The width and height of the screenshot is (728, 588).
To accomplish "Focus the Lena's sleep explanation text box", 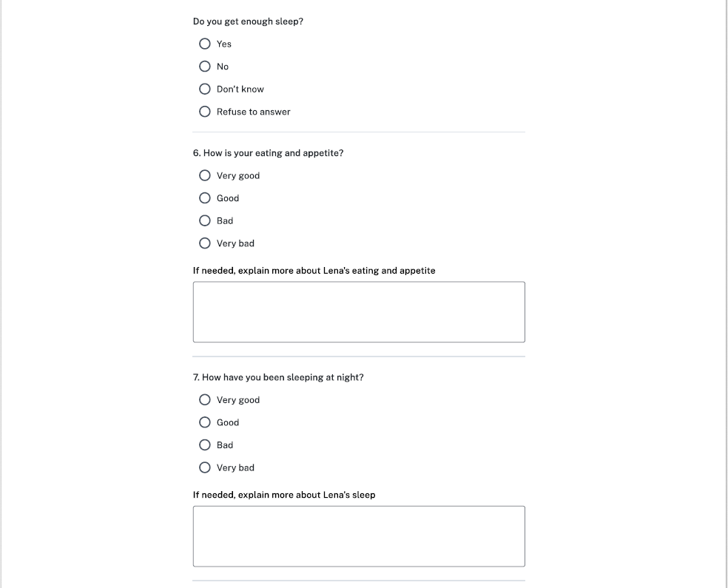I will [359, 536].
